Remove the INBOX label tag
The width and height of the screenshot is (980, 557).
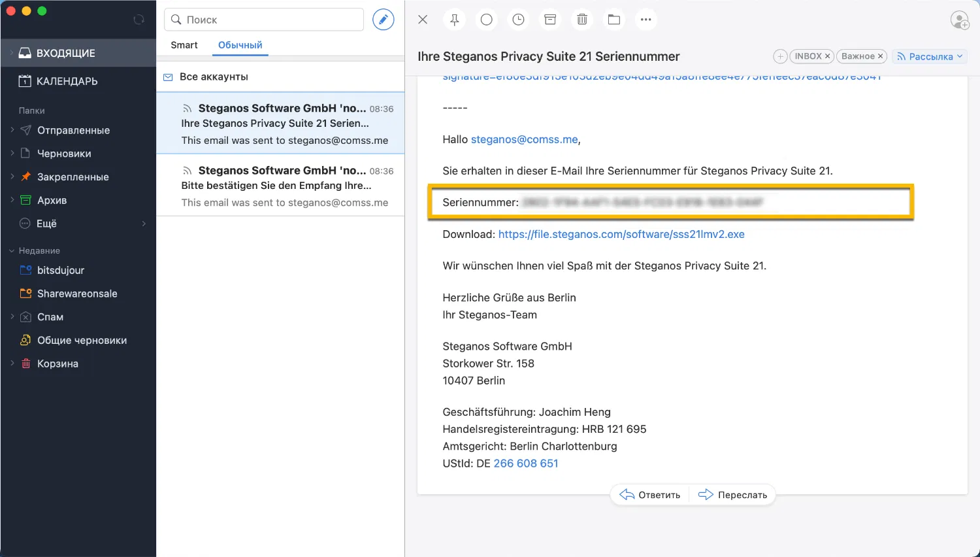pos(827,56)
